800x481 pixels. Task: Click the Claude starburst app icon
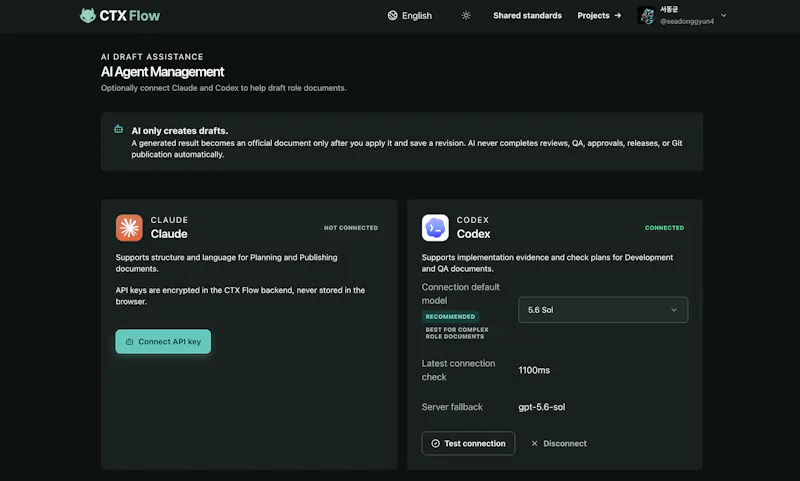[129, 227]
